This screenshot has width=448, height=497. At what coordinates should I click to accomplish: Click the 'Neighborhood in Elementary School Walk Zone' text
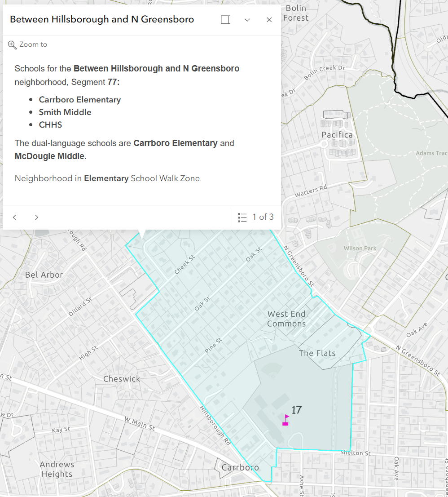[x=107, y=178]
